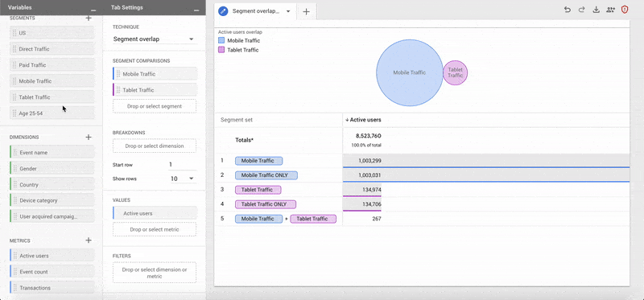Select the Tablet Traffic segment variable
Image resolution: width=644 pixels, height=300 pixels.
point(52,97)
